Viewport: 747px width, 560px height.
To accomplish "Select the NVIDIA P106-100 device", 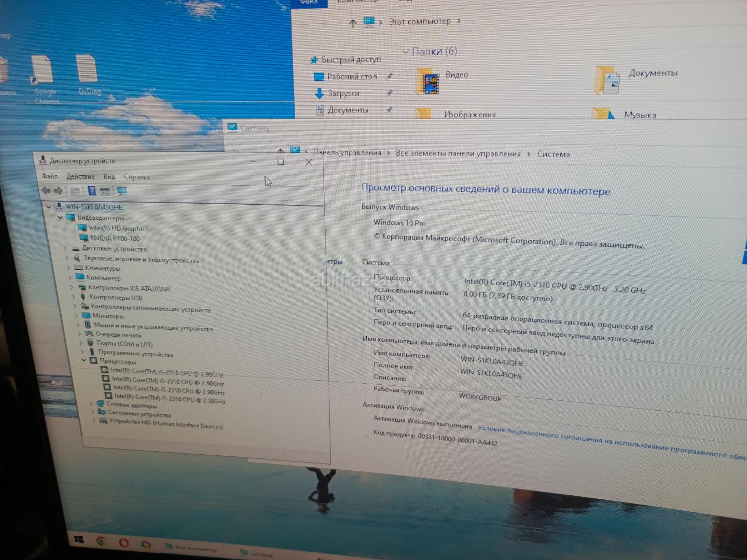I will (x=115, y=239).
